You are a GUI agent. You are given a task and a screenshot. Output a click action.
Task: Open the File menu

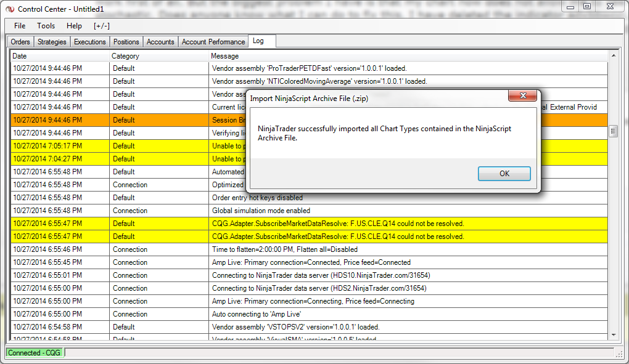20,26
